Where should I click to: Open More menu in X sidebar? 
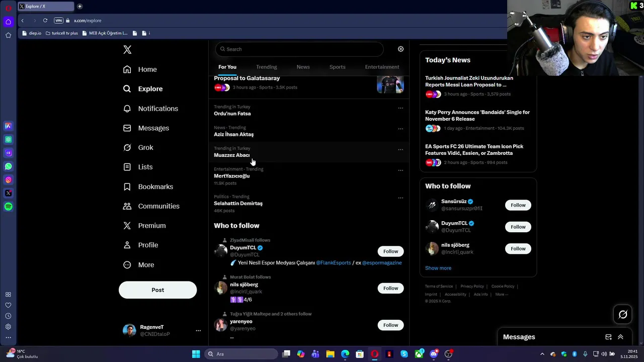139,265
